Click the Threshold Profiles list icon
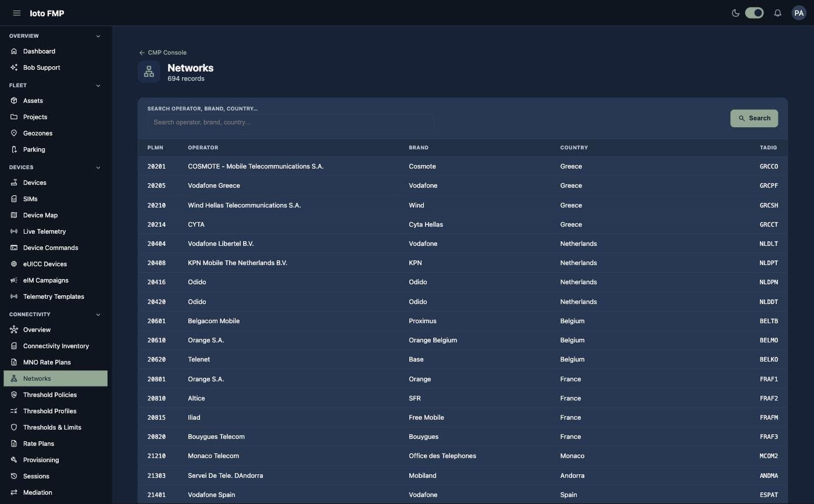Screen dimensions: 814x504 click(x=14, y=411)
